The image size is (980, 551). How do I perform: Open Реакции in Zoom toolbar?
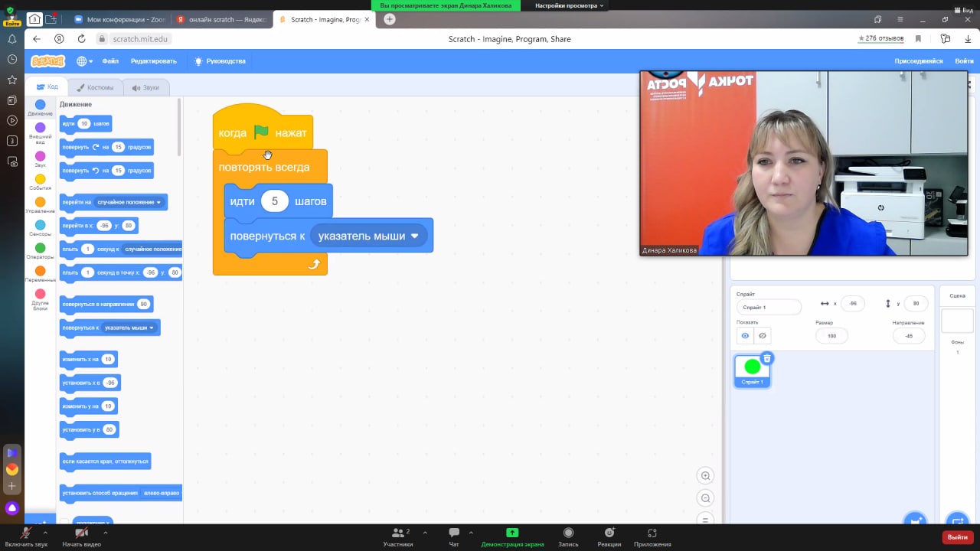tap(609, 536)
